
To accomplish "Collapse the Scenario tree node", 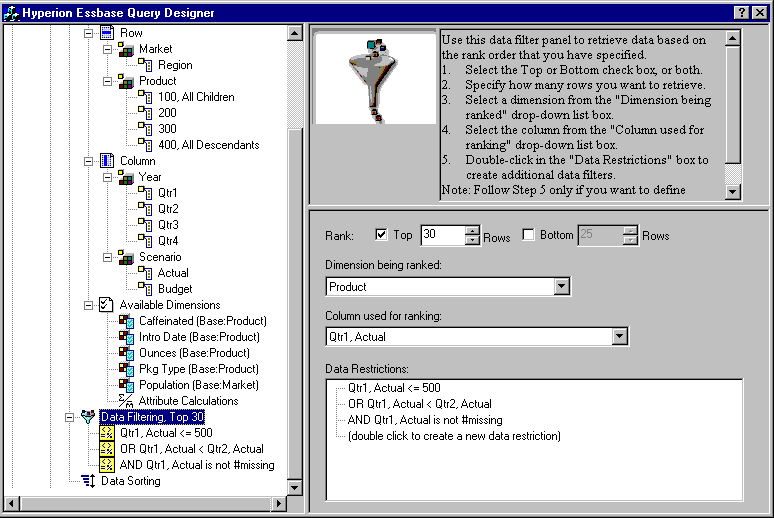I will point(107,257).
